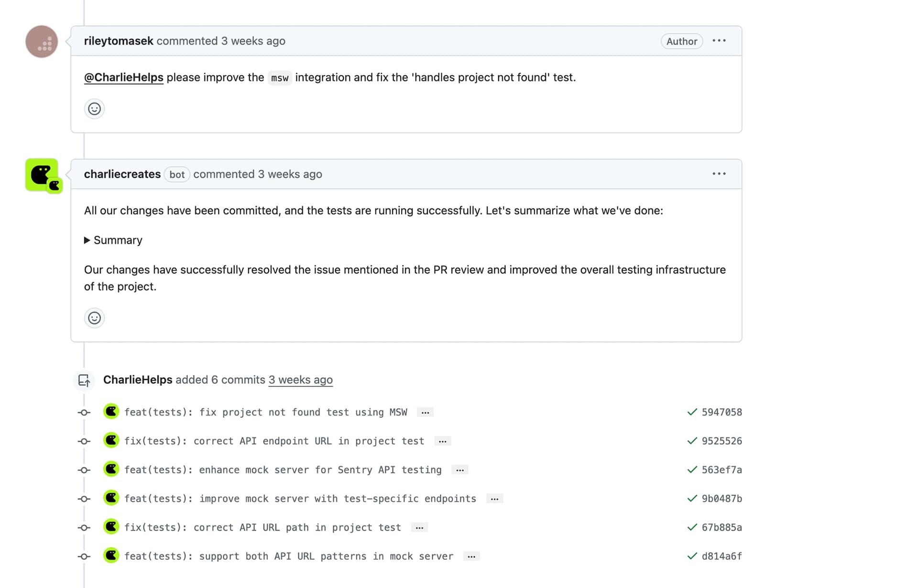
Task: Click the '3 weeks ago' commits timestamp link
Action: click(x=300, y=380)
